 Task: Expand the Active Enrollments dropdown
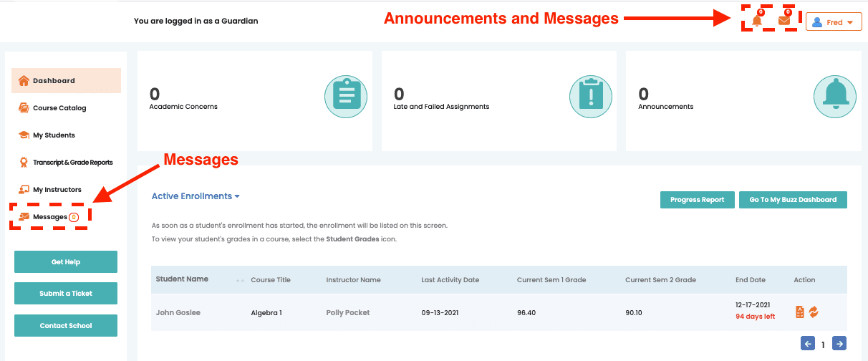(x=196, y=196)
